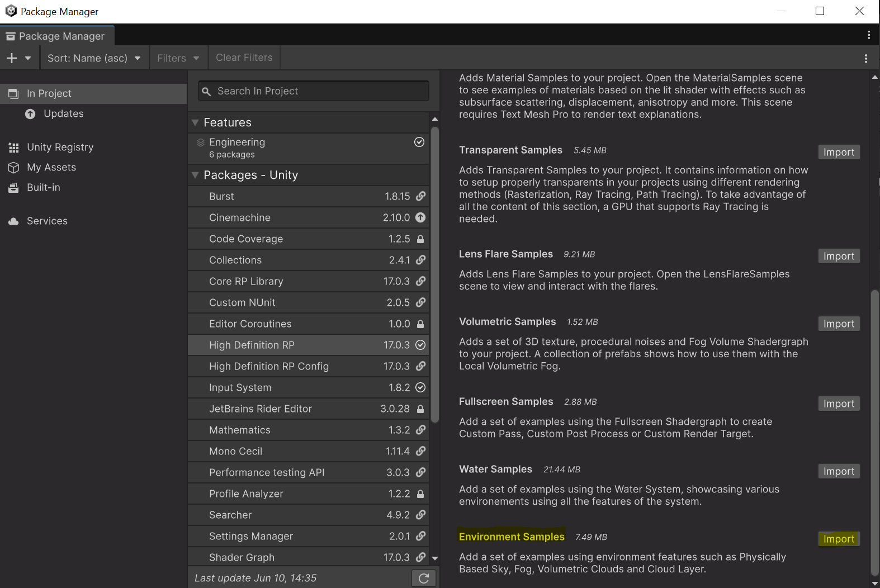Click the Engineering installed checkmark icon
The width and height of the screenshot is (880, 588).
[419, 142]
